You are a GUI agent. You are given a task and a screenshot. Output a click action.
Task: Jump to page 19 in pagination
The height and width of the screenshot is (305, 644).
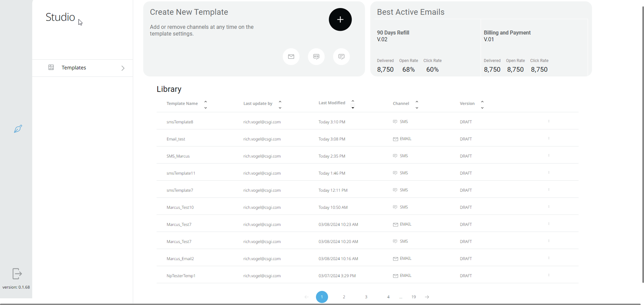[x=413, y=297]
